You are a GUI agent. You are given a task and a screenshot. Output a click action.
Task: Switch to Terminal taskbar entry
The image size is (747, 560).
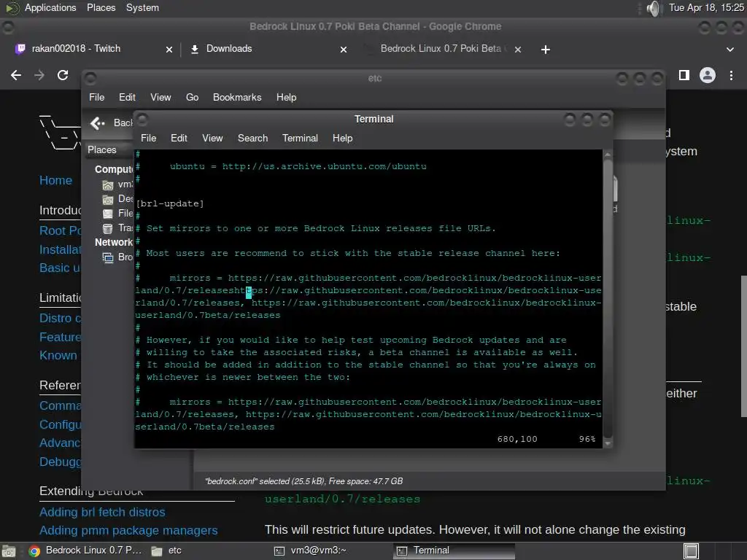[454, 551]
